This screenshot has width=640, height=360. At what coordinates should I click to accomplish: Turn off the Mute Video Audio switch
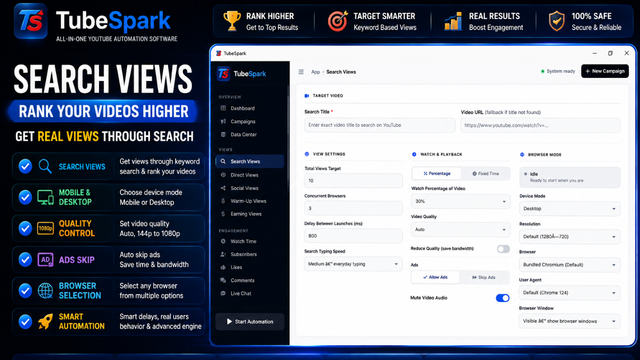coord(503,298)
